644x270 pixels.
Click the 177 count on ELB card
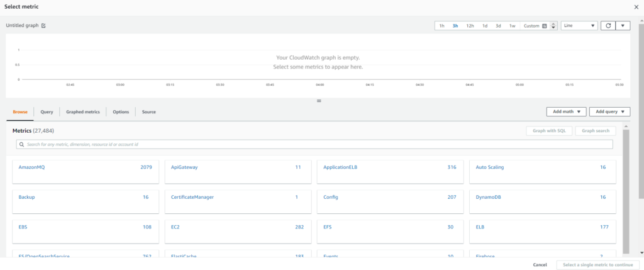point(604,227)
